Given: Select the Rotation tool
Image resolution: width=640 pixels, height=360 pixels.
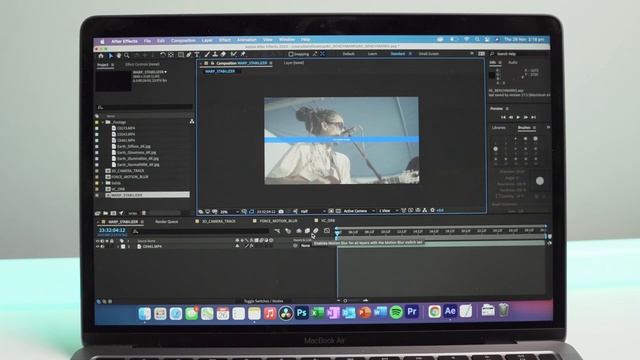Looking at the screenshot, I should (162, 55).
